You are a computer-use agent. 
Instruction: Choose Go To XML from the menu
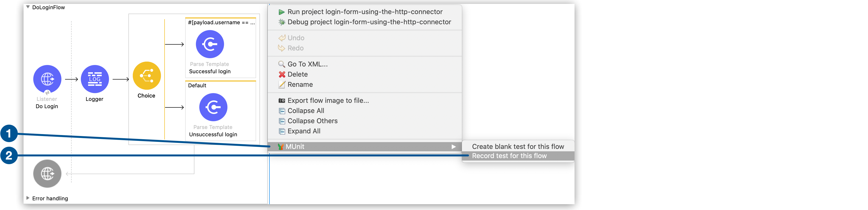(307, 64)
